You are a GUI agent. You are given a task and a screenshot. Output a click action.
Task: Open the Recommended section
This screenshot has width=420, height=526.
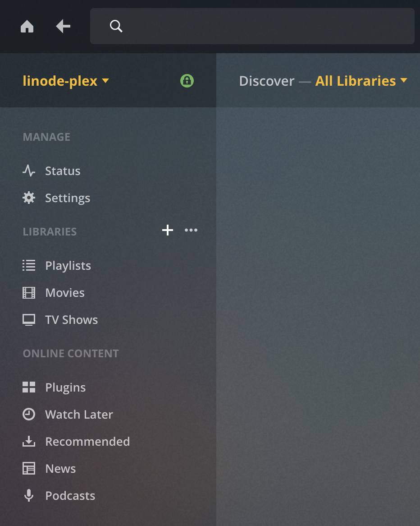[x=87, y=441]
